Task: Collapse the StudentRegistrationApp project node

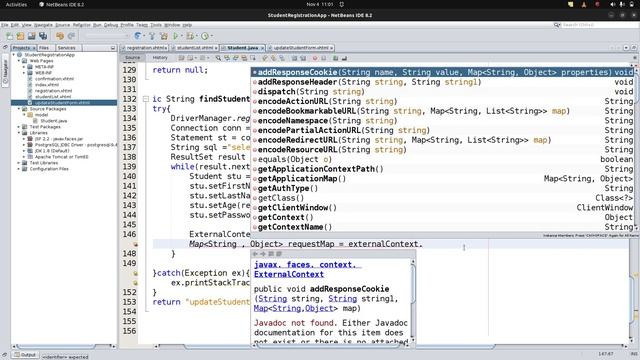Action: (x=13, y=55)
